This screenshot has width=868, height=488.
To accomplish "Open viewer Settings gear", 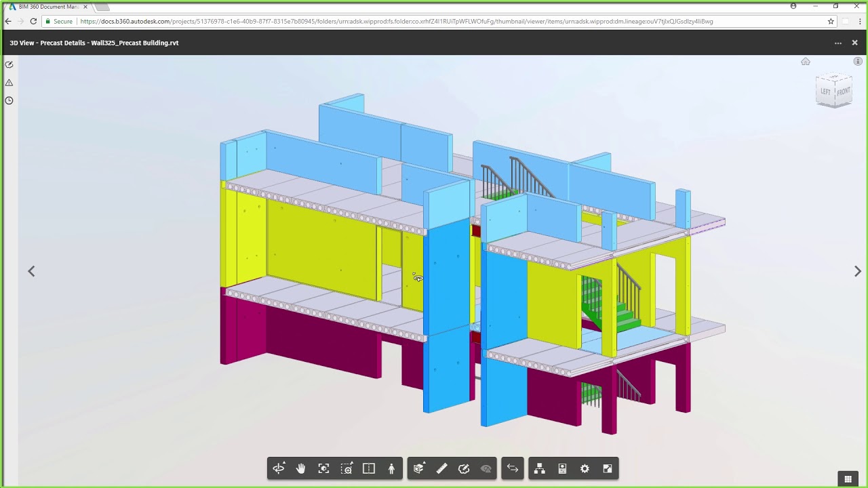I will coord(585,468).
